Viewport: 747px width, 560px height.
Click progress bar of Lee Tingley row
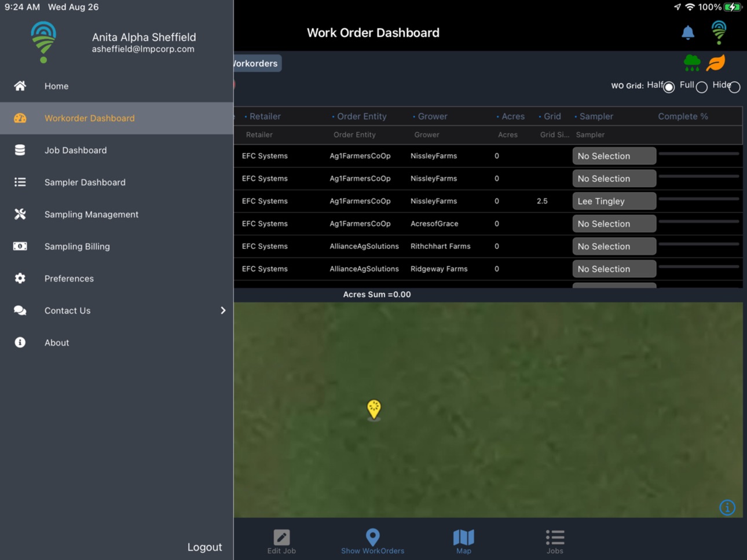click(699, 199)
